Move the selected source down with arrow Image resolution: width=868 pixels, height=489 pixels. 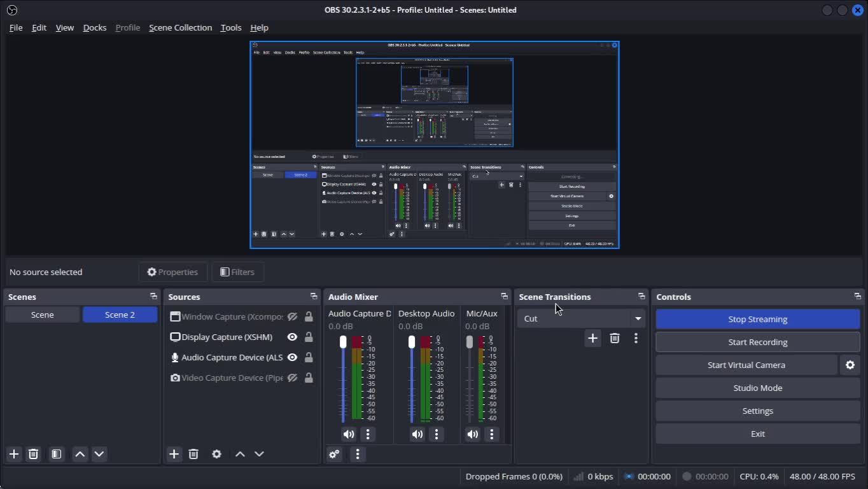[259, 454]
